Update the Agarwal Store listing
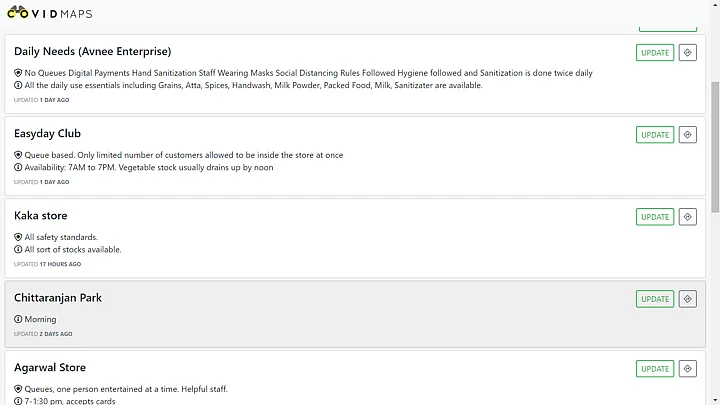Image resolution: width=720 pixels, height=405 pixels. coord(655,369)
